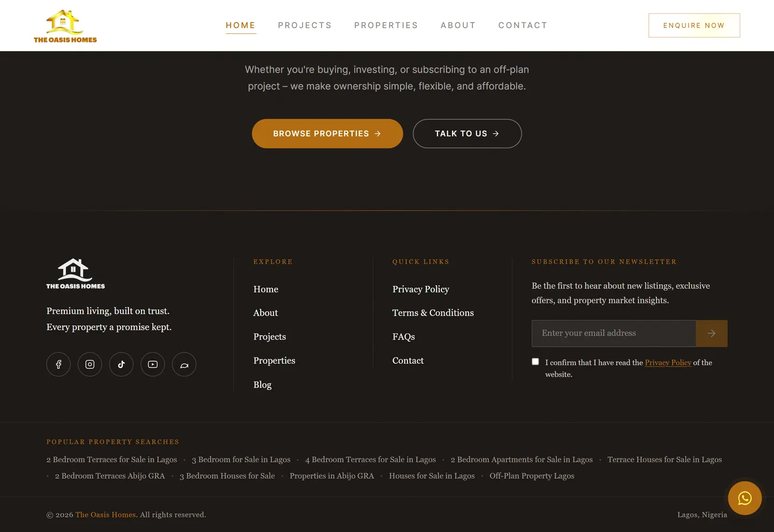Click the Browse Properties button
Image resolution: width=774 pixels, height=532 pixels.
click(327, 133)
